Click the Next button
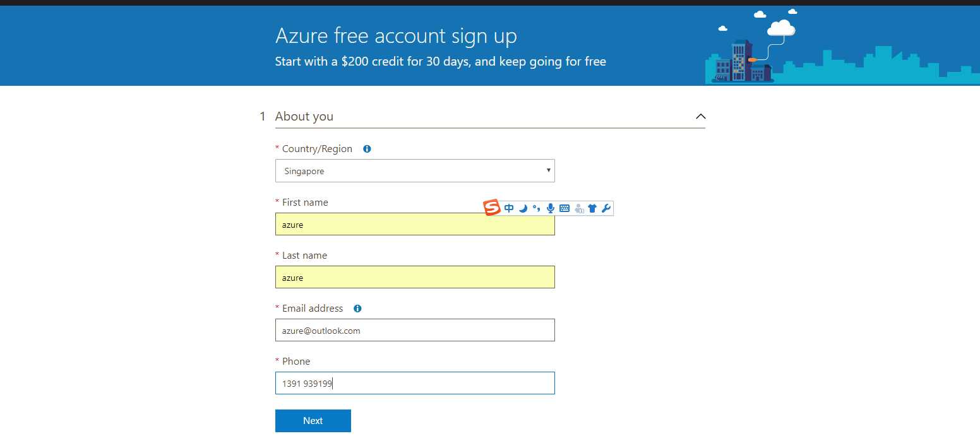980x448 pixels. click(x=313, y=421)
